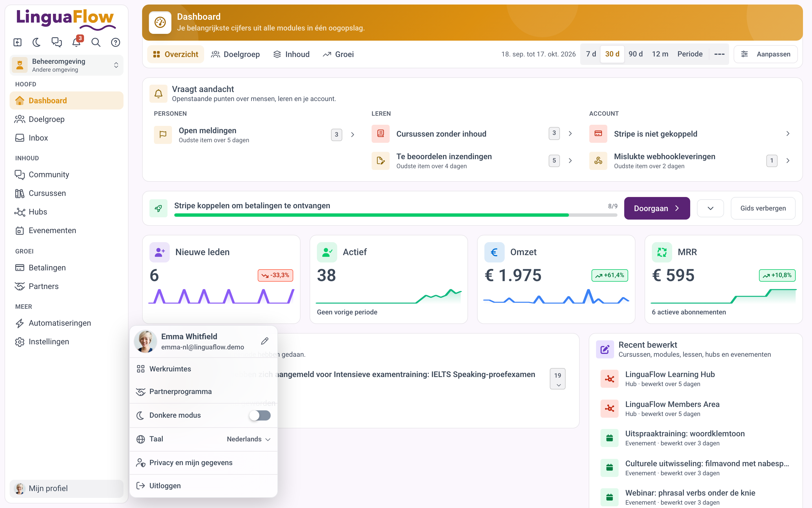Open notifications bell with badge 3

coord(76,42)
